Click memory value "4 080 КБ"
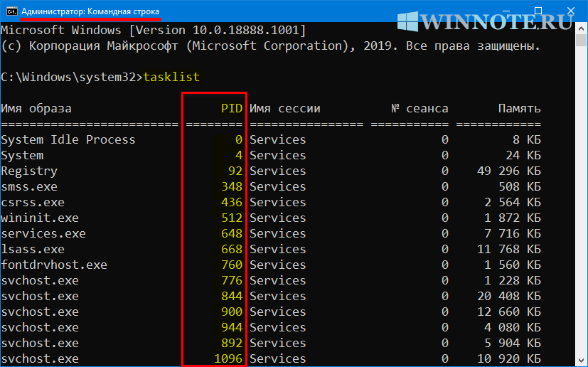This screenshot has height=367, width=588. [513, 327]
